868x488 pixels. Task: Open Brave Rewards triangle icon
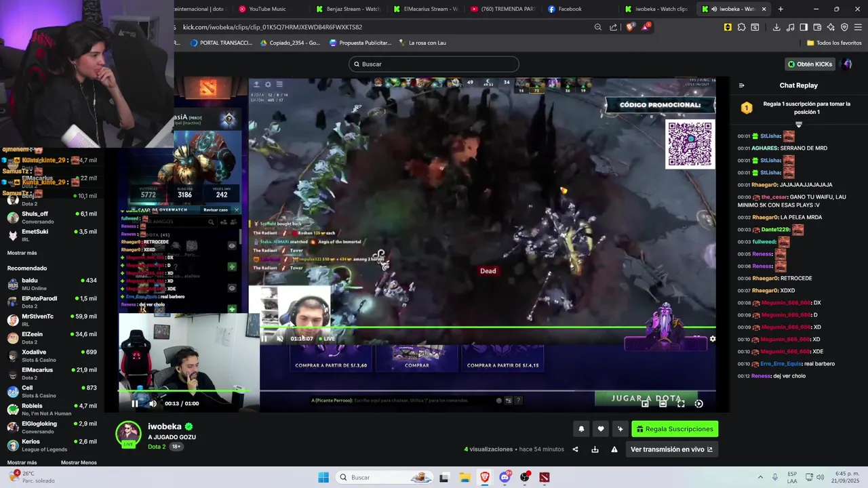pyautogui.click(x=646, y=26)
